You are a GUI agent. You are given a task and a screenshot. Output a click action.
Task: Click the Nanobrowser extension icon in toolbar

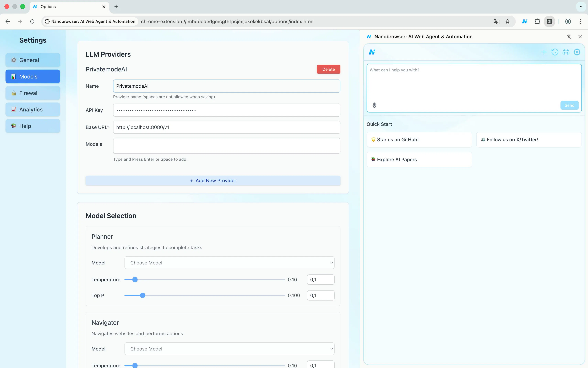point(525,21)
